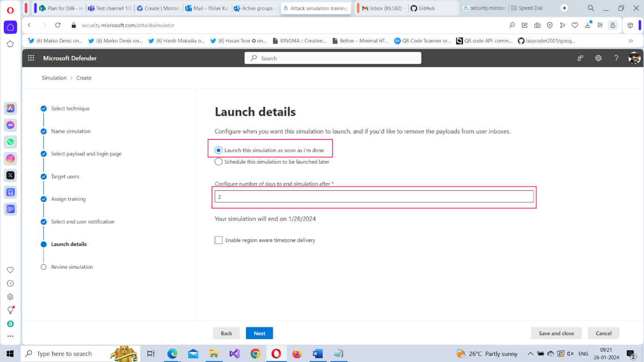Image resolution: width=644 pixels, height=362 pixels.
Task: Switch to the GitHub browser tab
Action: (426, 8)
